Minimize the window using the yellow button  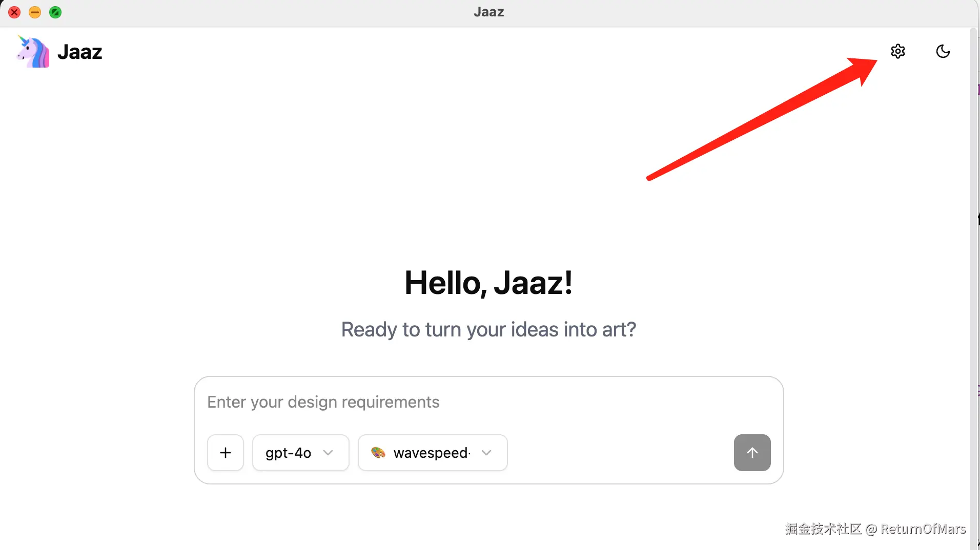35,12
